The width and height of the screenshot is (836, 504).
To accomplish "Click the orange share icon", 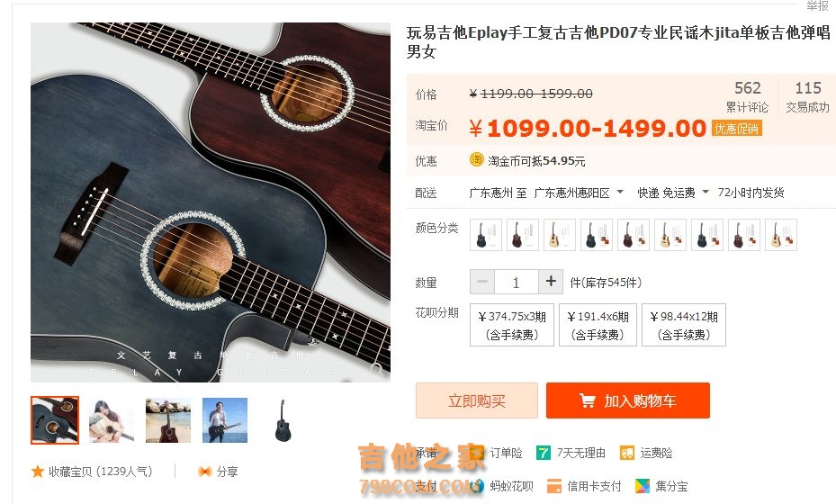I will coord(205,472).
